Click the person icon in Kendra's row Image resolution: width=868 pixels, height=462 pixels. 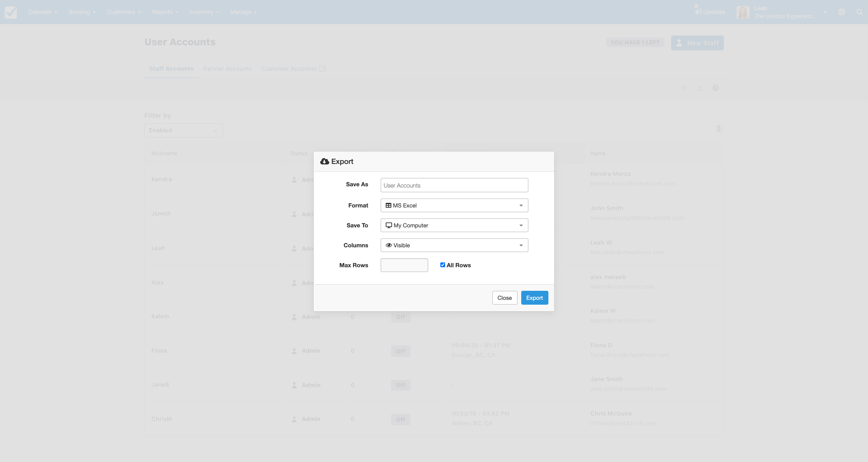(x=294, y=180)
